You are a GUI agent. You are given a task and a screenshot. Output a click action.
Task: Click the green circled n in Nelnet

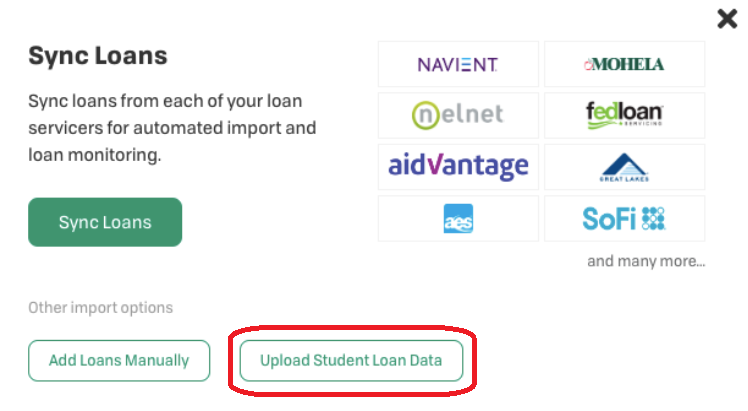(x=426, y=115)
